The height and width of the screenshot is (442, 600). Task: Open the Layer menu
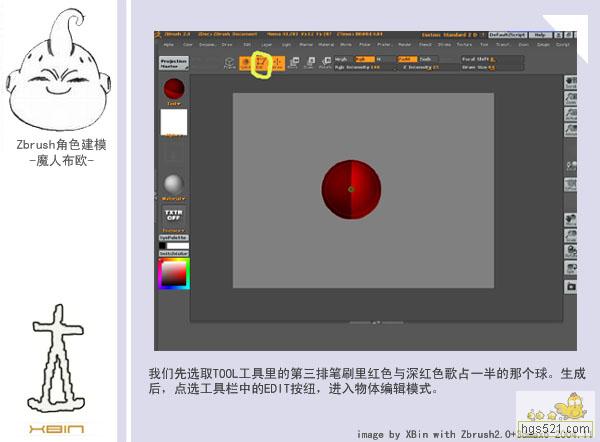coord(266,44)
